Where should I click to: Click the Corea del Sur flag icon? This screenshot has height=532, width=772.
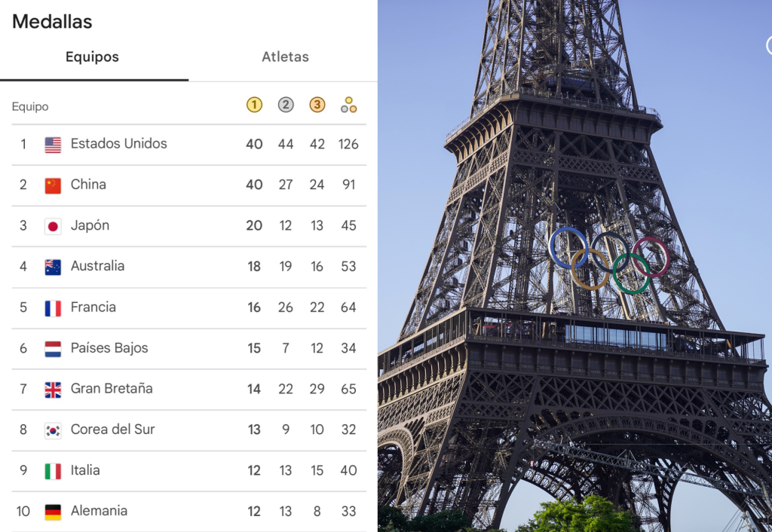[x=53, y=430]
